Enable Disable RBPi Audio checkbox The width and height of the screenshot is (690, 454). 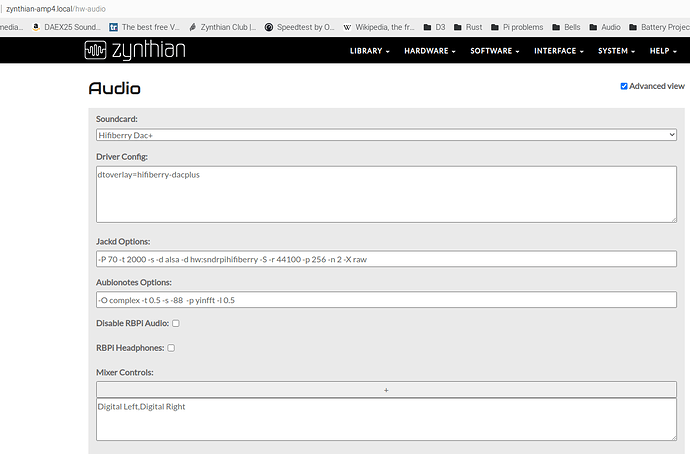(176, 323)
